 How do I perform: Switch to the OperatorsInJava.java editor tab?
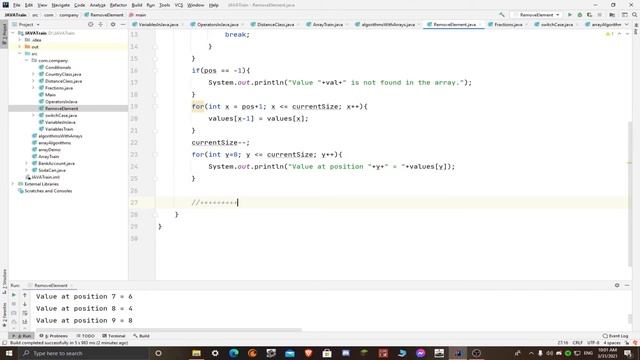click(217, 24)
